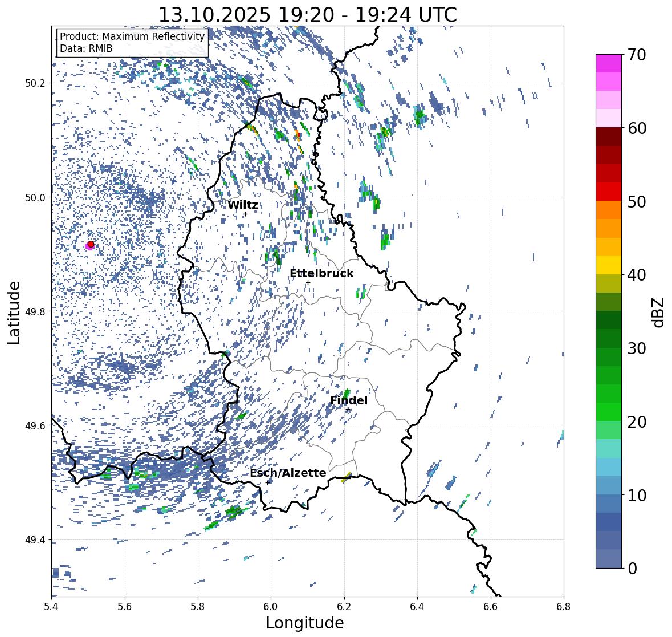The height and width of the screenshot is (637, 672).
Task: Click the title '13.10.2025 19:20 - 19:24 UTC'
Action: pos(308,15)
